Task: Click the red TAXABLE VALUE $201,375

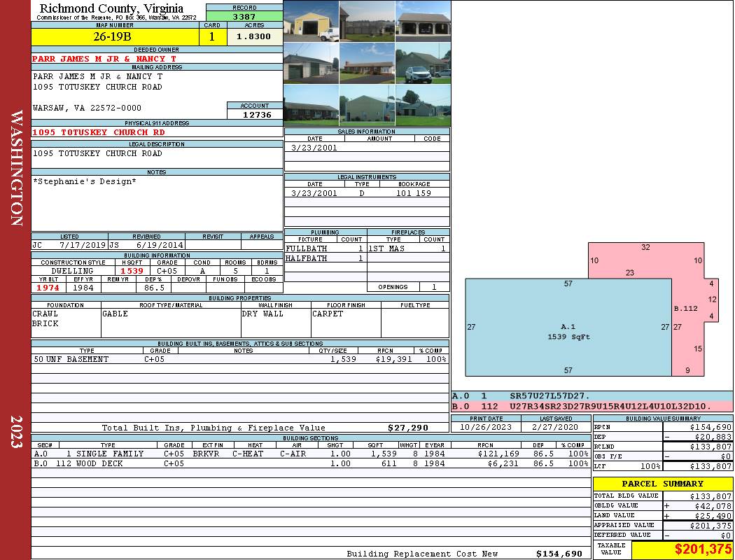Action: (x=703, y=549)
